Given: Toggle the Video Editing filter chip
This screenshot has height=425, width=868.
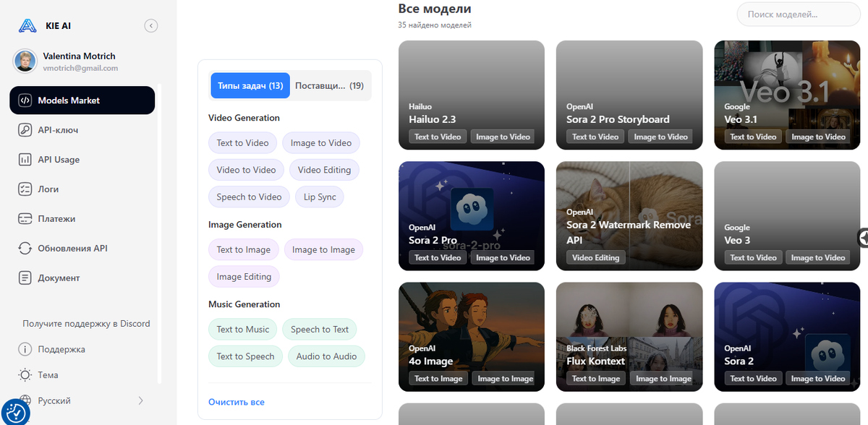Looking at the screenshot, I should pos(324,170).
